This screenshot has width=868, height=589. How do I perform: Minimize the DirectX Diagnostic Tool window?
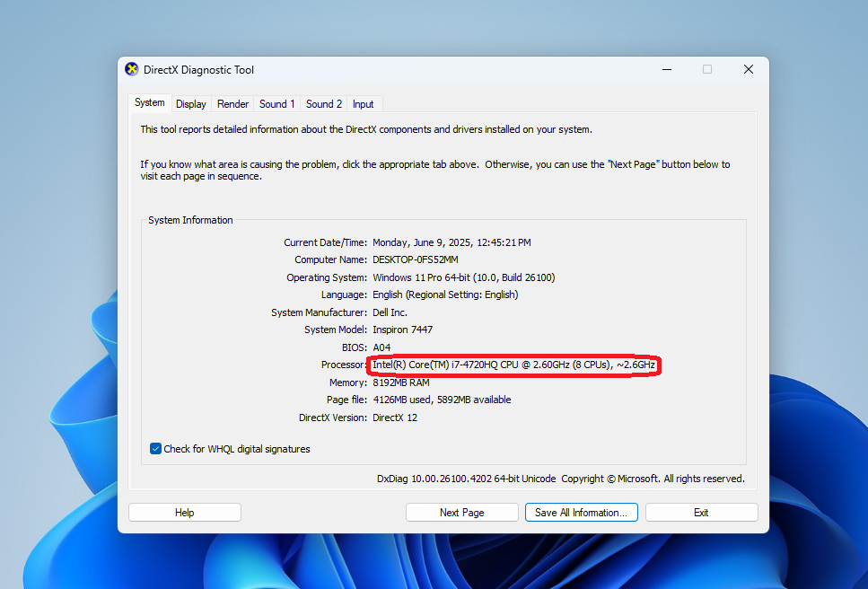[x=667, y=69]
